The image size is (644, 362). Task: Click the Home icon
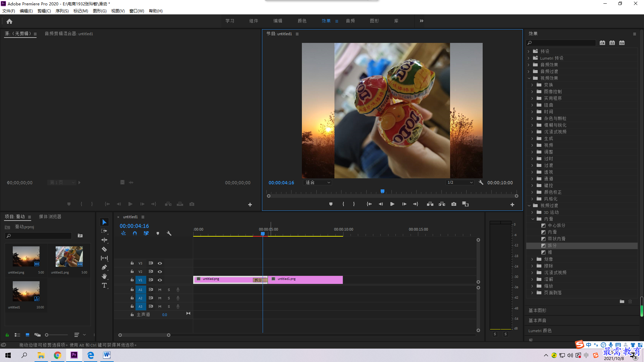(x=9, y=21)
